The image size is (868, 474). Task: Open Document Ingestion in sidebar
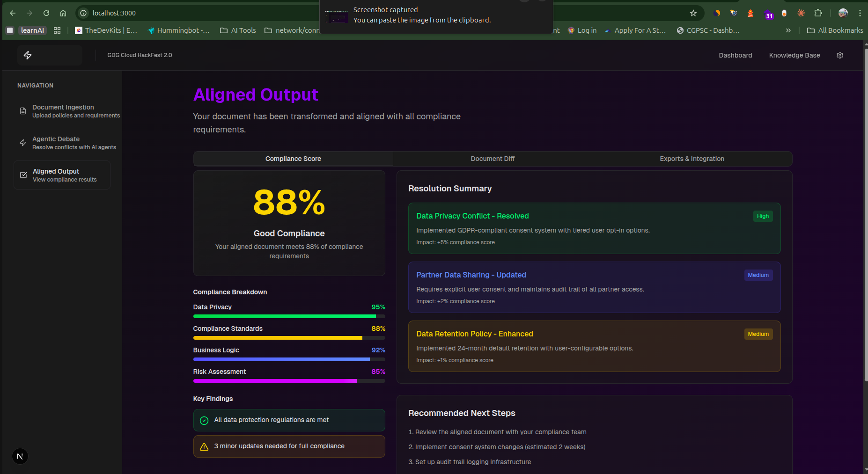63,111
